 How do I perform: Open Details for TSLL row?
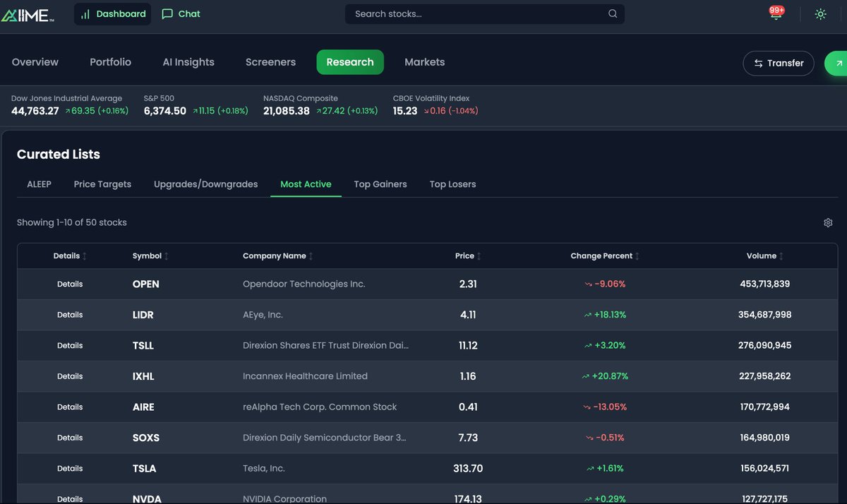(70, 346)
